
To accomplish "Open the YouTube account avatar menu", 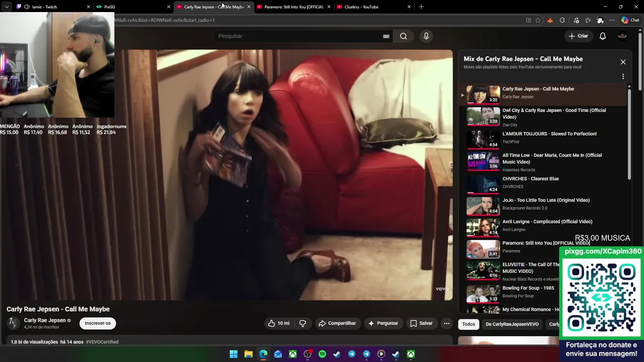I will click(x=622, y=36).
